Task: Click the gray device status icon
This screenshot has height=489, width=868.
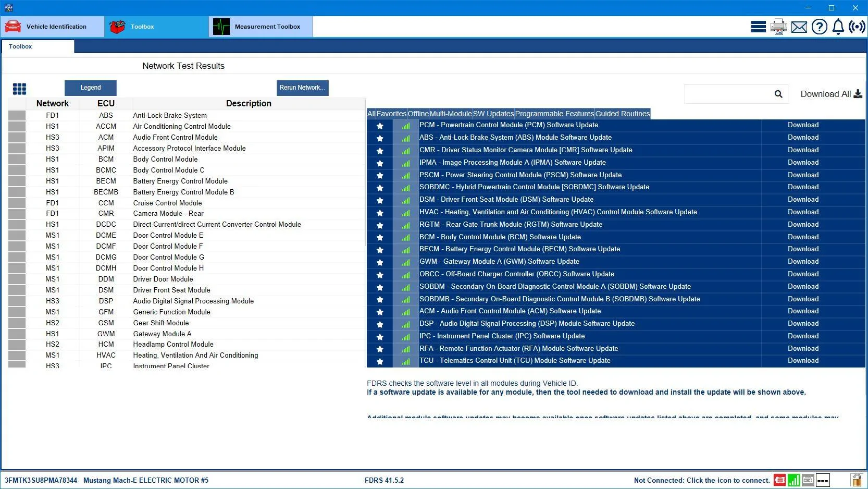Action: 808,480
